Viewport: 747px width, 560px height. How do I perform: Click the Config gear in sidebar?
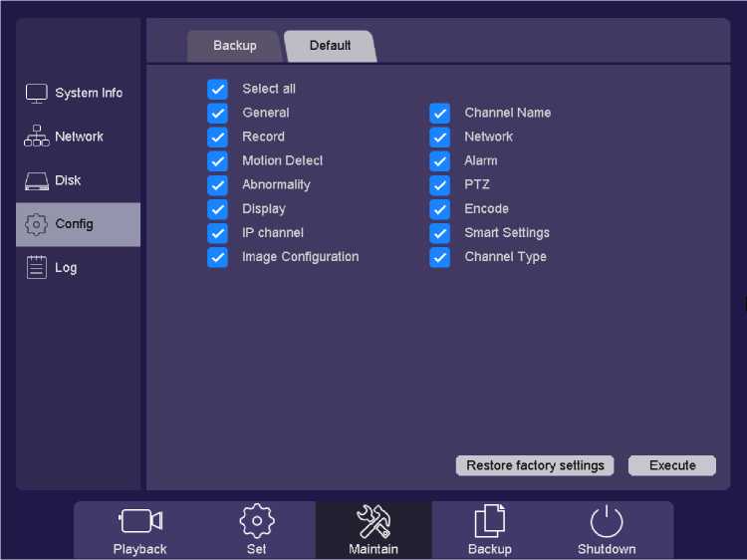coord(37,224)
